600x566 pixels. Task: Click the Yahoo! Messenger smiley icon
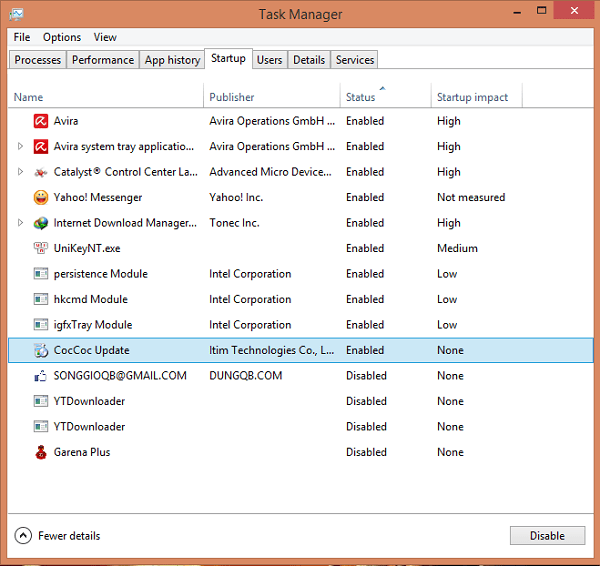click(x=41, y=197)
